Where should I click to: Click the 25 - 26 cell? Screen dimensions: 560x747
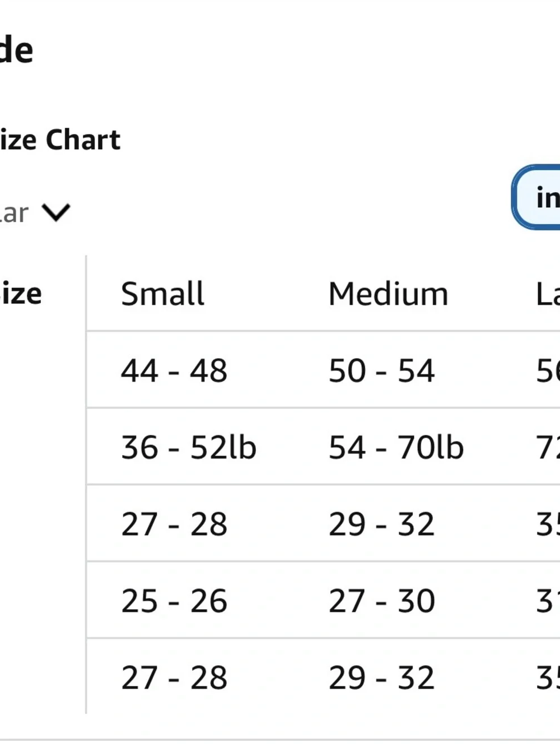pos(174,601)
